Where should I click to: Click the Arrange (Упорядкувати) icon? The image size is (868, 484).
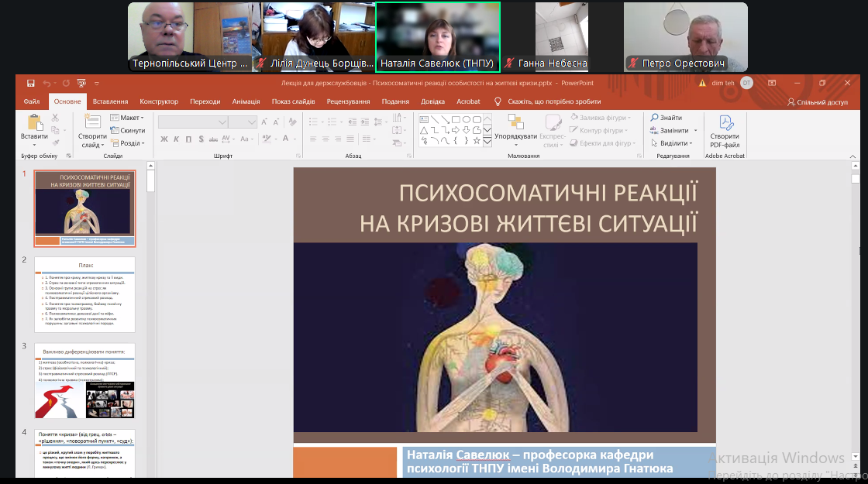[515, 123]
